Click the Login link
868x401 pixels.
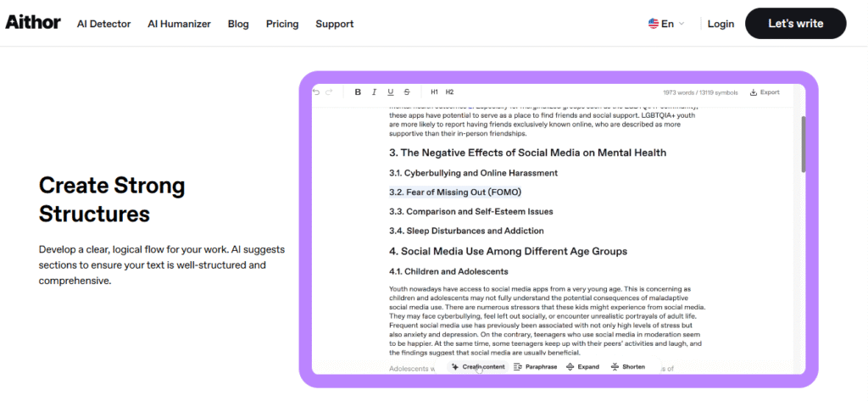click(721, 24)
